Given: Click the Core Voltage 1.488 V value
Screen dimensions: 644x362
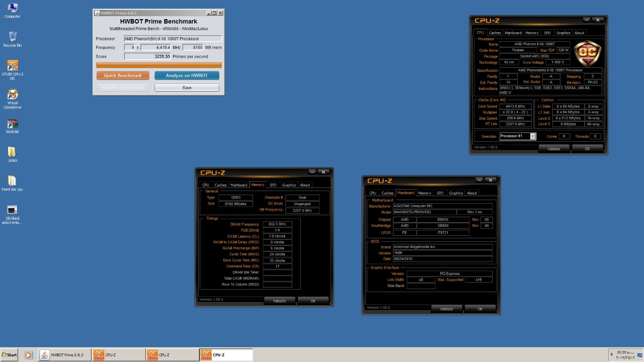Looking at the screenshot, I should click(557, 62).
